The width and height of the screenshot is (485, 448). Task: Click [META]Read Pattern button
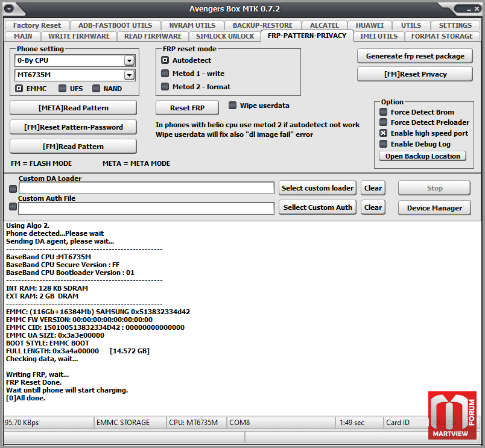click(74, 108)
